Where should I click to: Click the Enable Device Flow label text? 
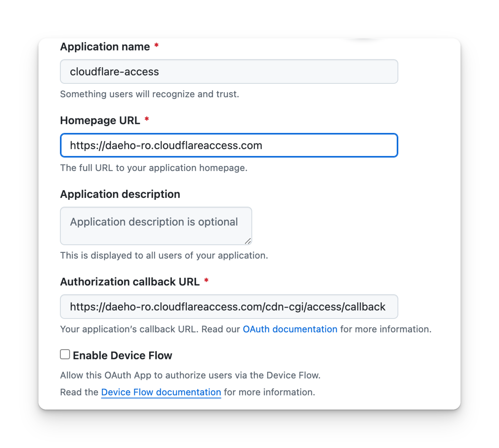122,356
